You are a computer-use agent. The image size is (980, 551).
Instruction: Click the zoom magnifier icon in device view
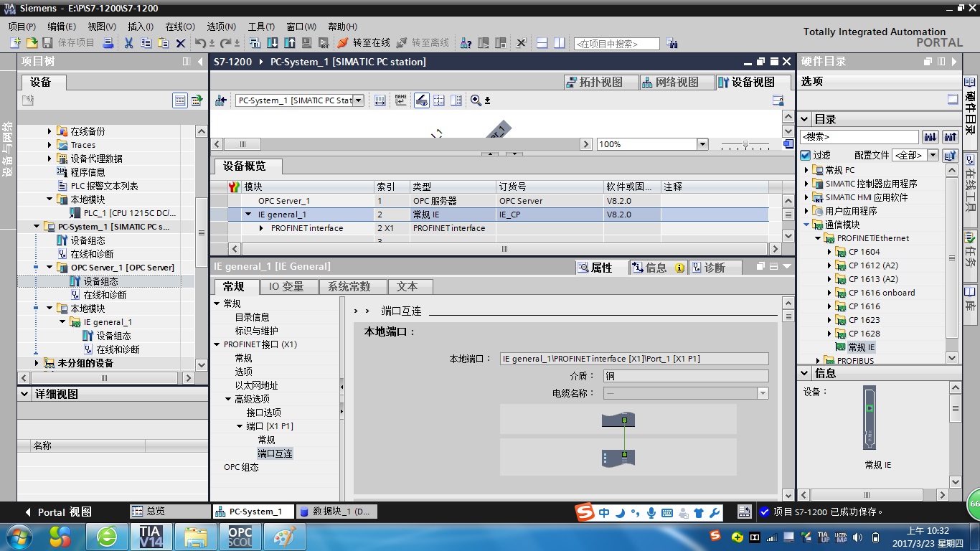pyautogui.click(x=476, y=100)
